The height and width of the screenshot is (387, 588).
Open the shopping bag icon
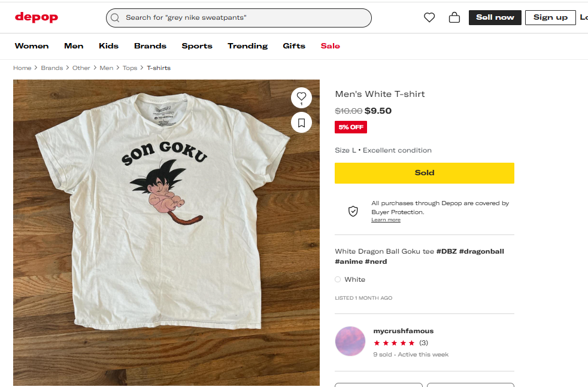tap(454, 17)
